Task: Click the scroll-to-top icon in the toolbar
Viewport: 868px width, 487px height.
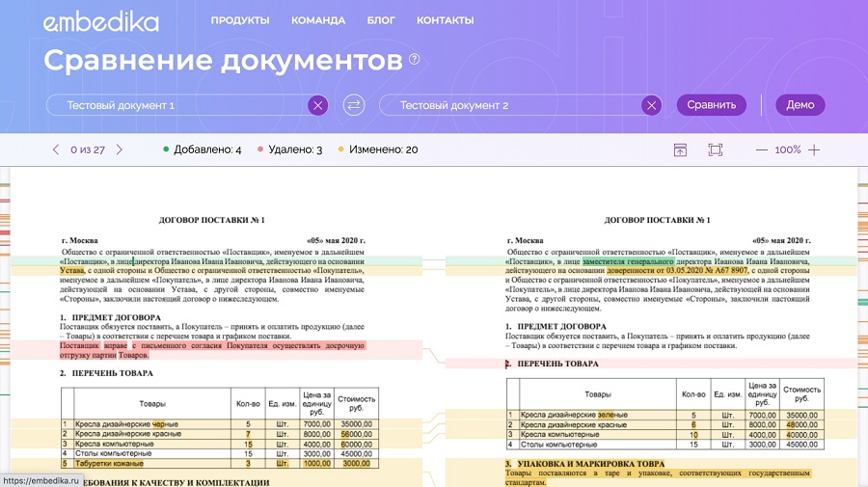Action: (x=680, y=149)
